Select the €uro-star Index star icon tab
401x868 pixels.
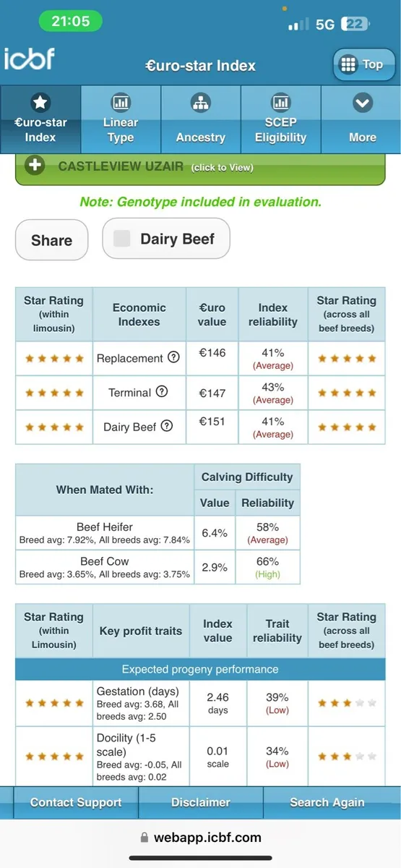[40, 119]
